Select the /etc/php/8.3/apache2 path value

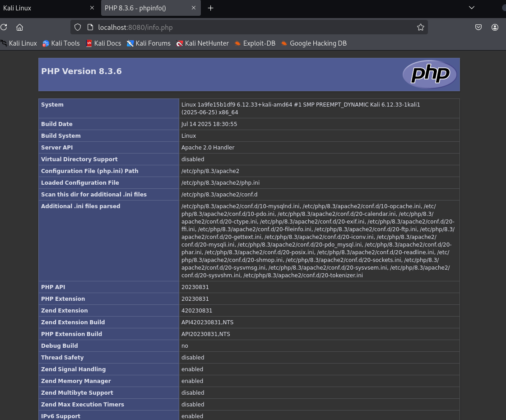210,171
